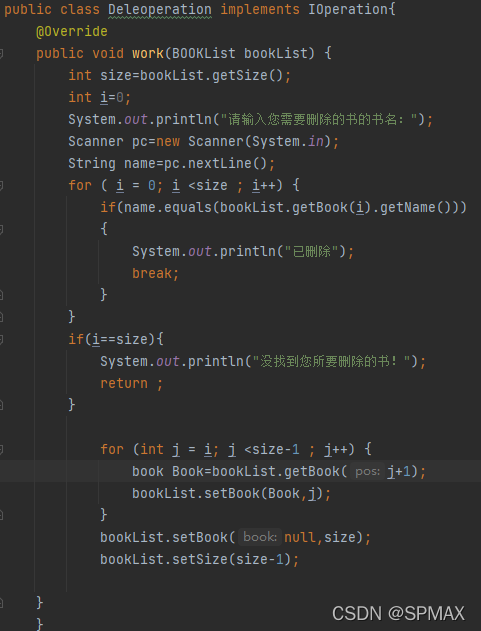
Task: Click the string 已删除
Action: click(x=312, y=252)
